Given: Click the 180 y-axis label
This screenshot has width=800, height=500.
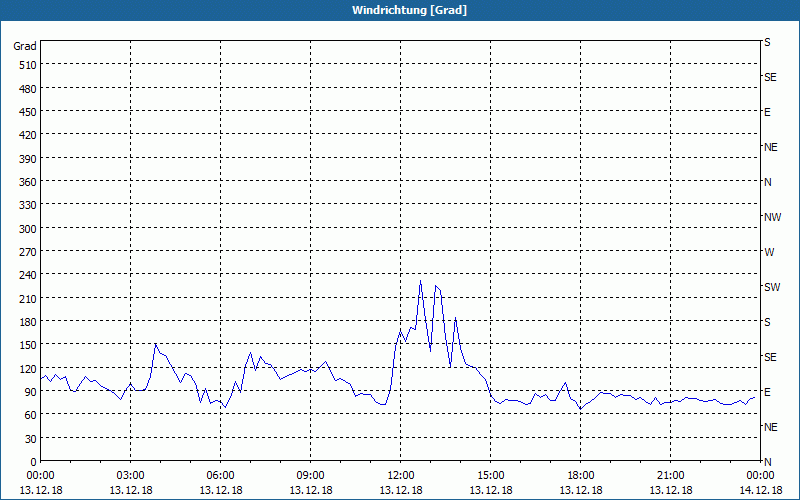Looking at the screenshot, I should click(28, 322).
